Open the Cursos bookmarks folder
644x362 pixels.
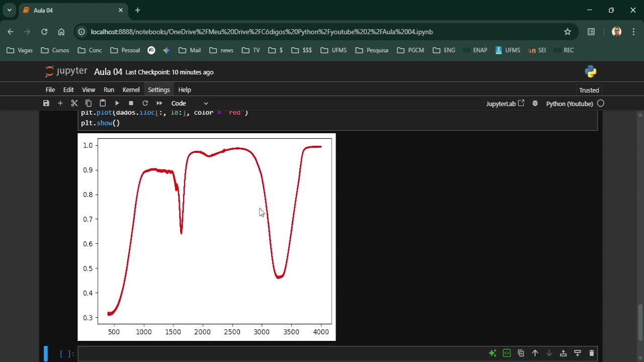tap(55, 50)
